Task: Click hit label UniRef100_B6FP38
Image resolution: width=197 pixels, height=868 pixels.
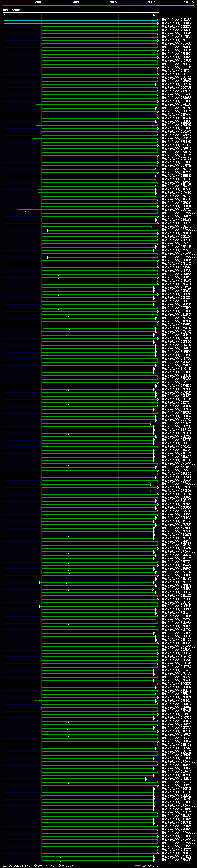Action: 177,342
